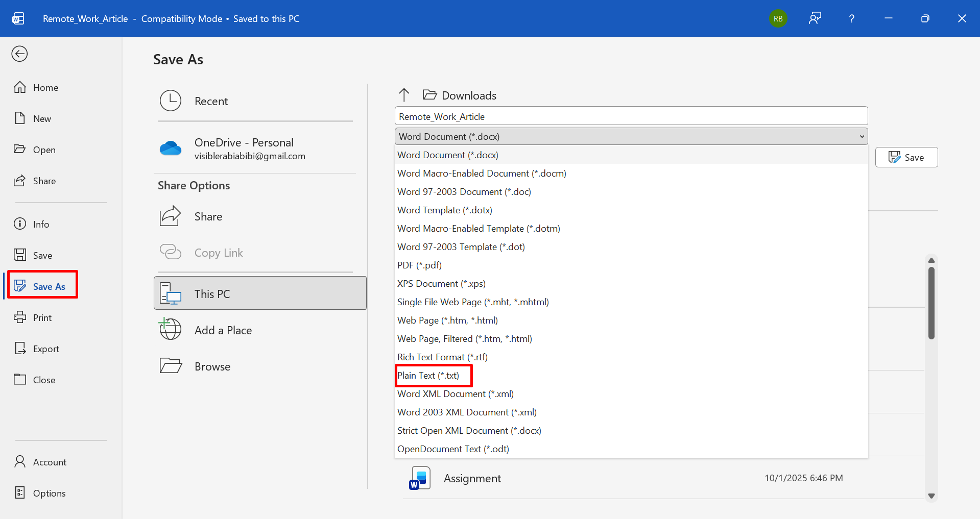Select PDF (*.pdf) file type
Viewport: 980px width, 519px height.
[631, 265]
